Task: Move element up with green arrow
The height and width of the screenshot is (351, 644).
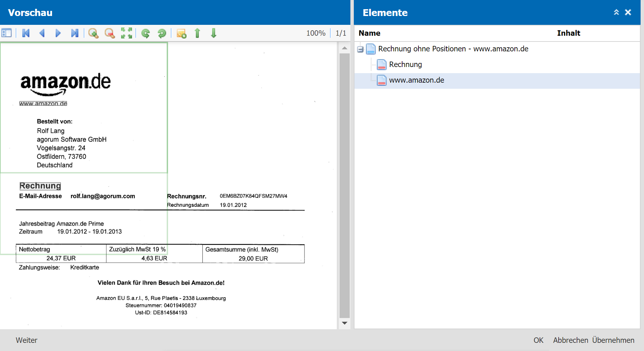Action: click(x=197, y=33)
